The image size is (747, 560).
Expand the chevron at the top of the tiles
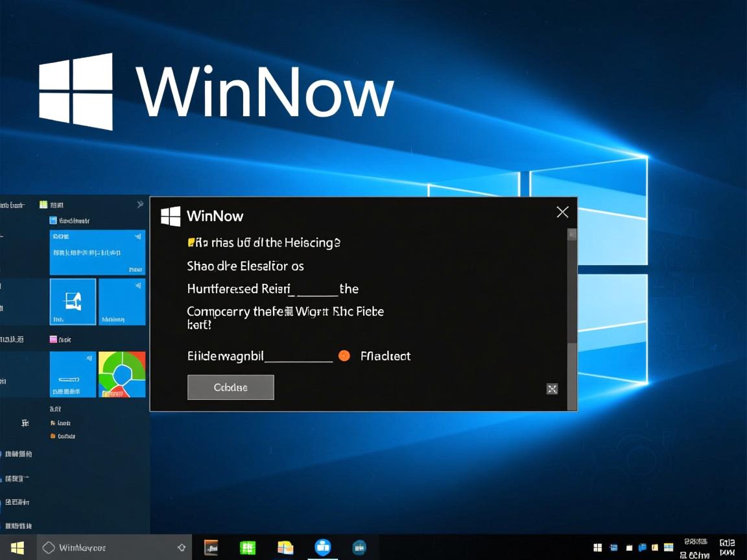(140, 204)
